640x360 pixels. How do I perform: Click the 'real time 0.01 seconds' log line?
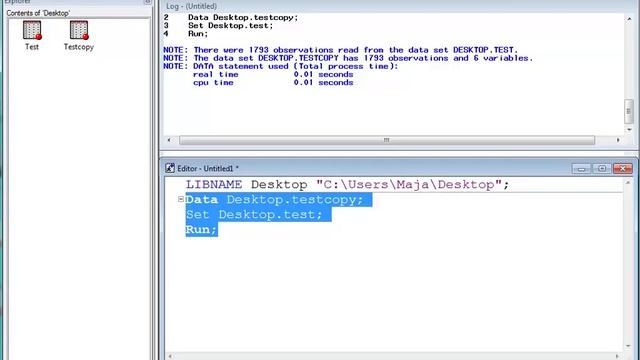tap(273, 74)
